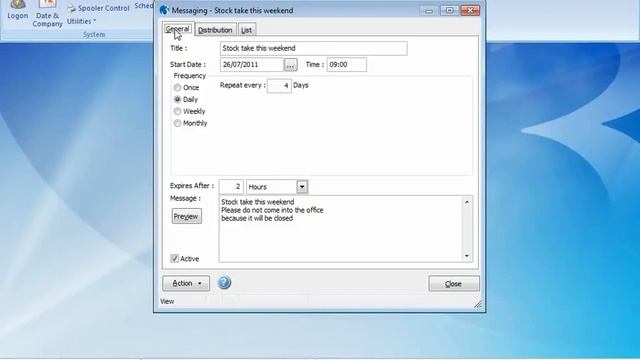Screen dimensions: 640x360
Task: Click the Preview button
Action: [x=187, y=216]
